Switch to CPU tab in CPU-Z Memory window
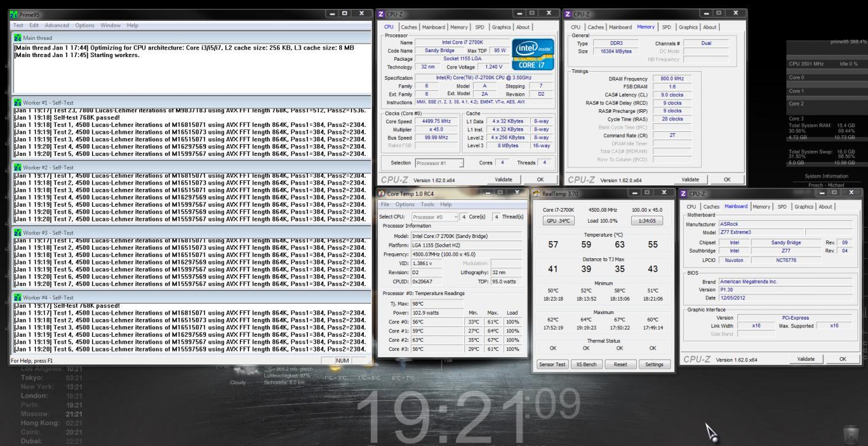This screenshot has height=446, width=868. pos(575,27)
